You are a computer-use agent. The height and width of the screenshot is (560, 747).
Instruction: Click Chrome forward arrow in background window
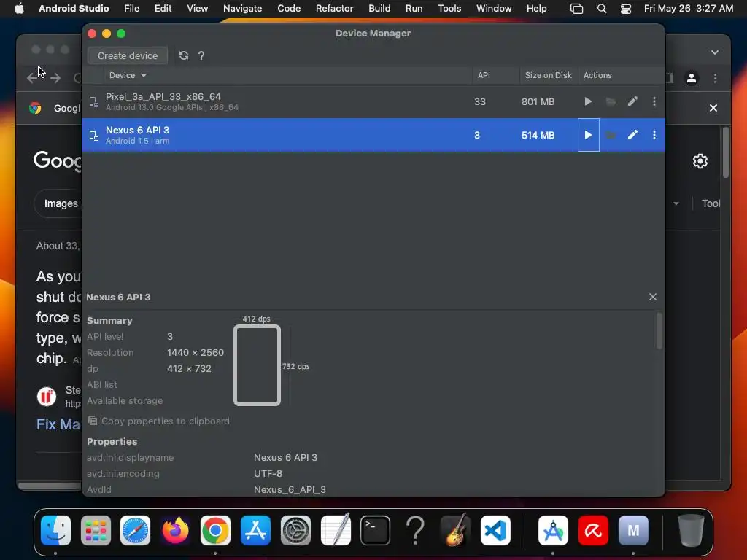point(55,77)
